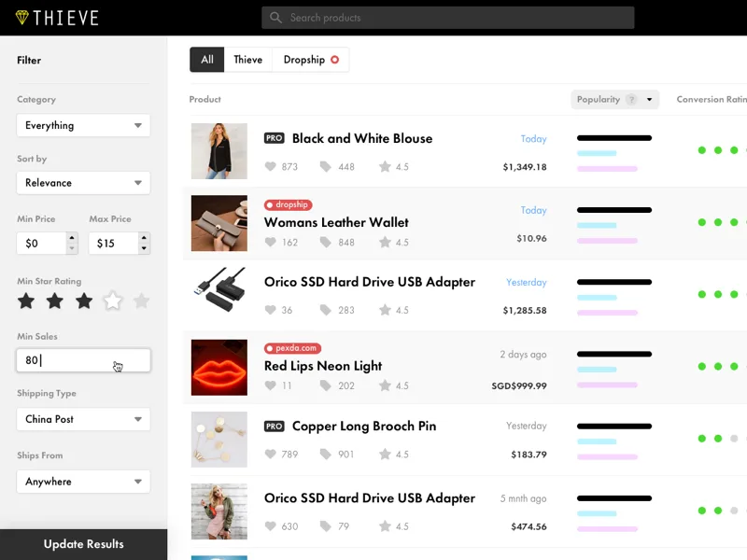
Task: Click tag icon on Copper Long Brooch Pin
Action: (325, 455)
